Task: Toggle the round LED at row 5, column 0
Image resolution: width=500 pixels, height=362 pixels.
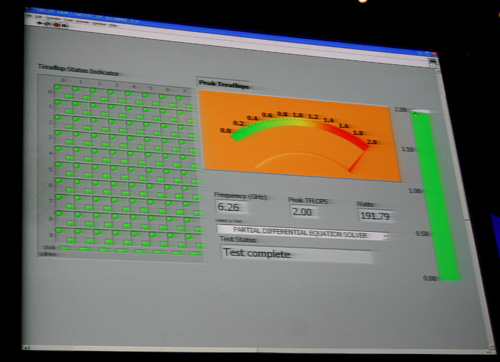Action: click(x=58, y=164)
